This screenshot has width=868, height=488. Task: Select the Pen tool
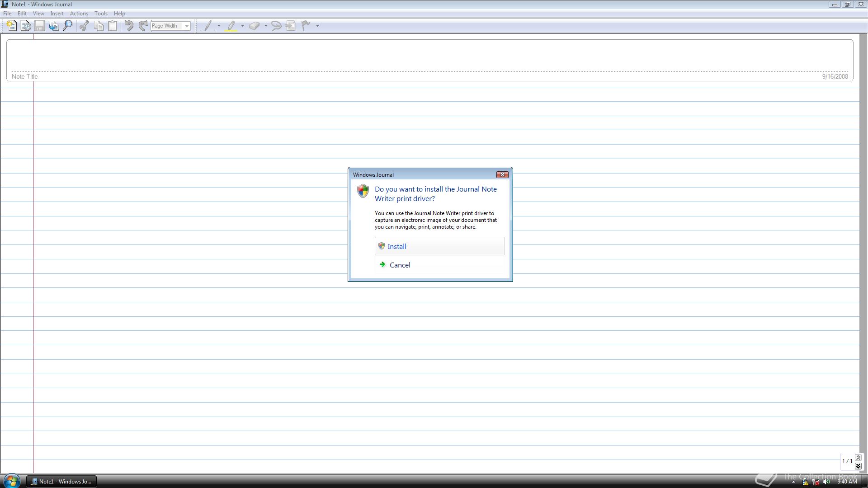point(208,26)
